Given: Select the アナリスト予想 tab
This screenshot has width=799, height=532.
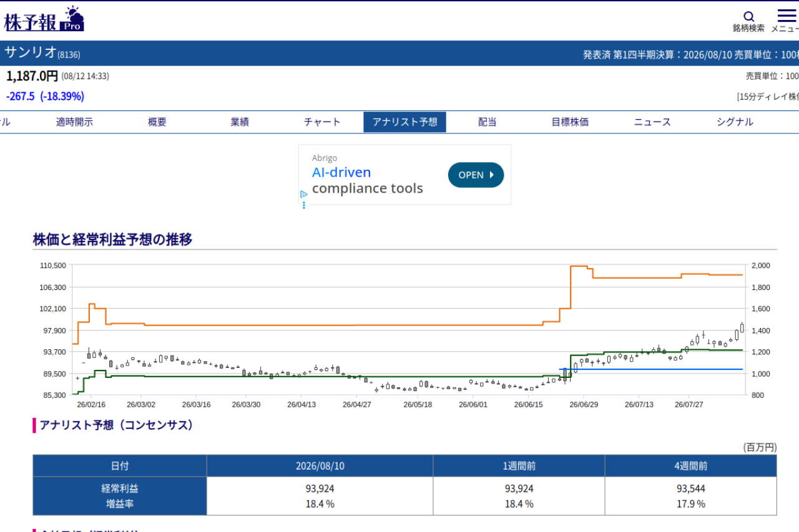Looking at the screenshot, I should point(404,122).
